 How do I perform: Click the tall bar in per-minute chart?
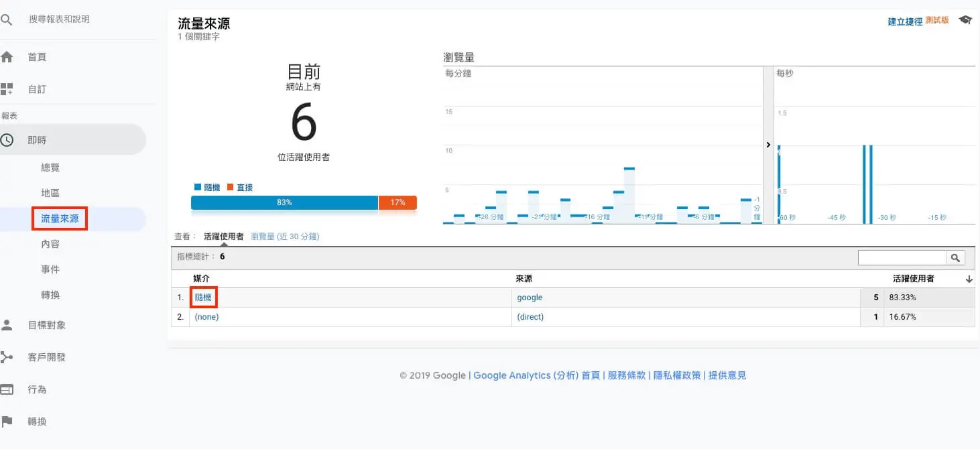(x=629, y=195)
